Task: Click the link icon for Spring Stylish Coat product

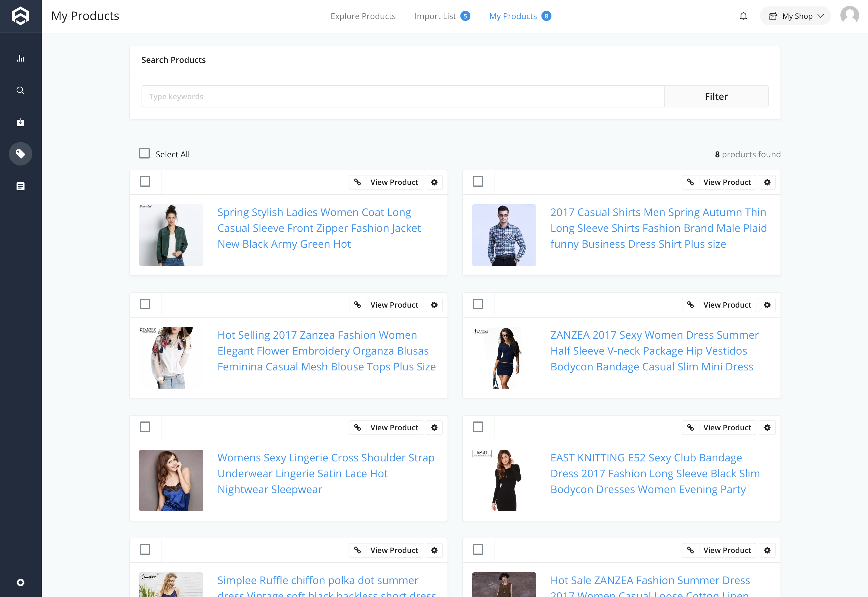Action: tap(357, 182)
